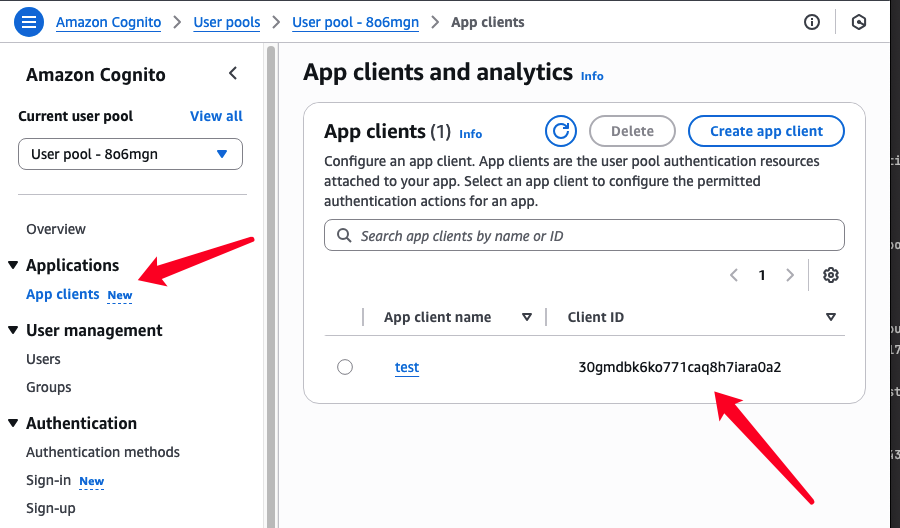
Task: Click the search magnifier icon
Action: click(344, 235)
